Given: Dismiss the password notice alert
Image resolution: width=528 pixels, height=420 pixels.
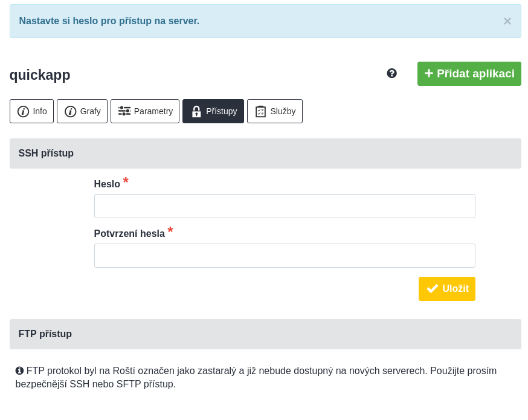Looking at the screenshot, I should click(507, 21).
